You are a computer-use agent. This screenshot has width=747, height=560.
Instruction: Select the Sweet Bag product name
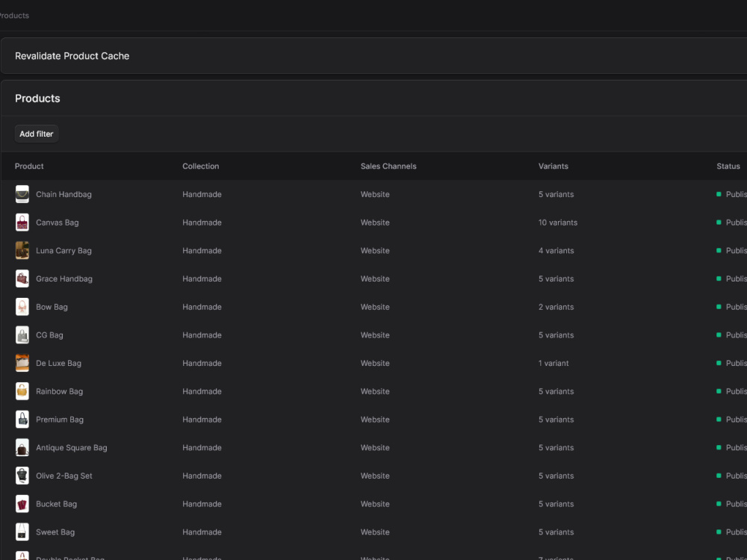tap(55, 532)
